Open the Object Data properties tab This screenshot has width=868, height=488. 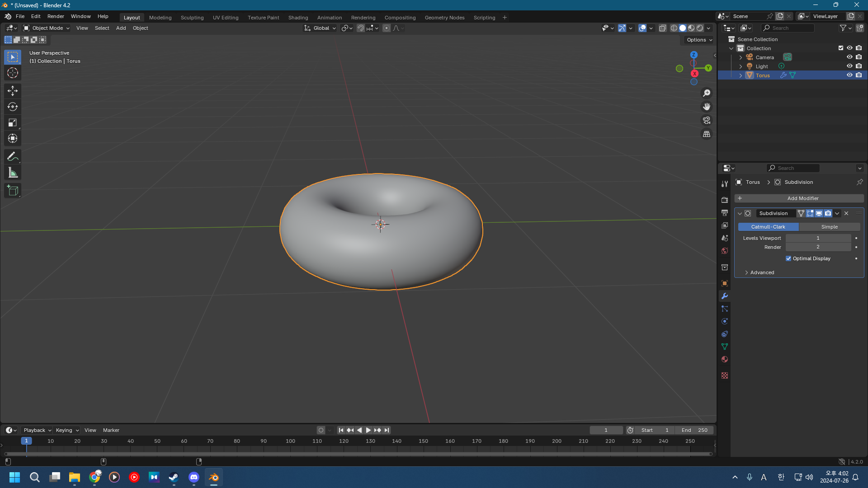click(x=725, y=347)
